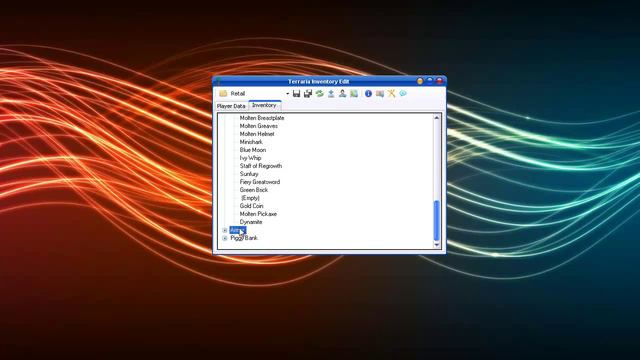Click the player profile person icon

342,93
